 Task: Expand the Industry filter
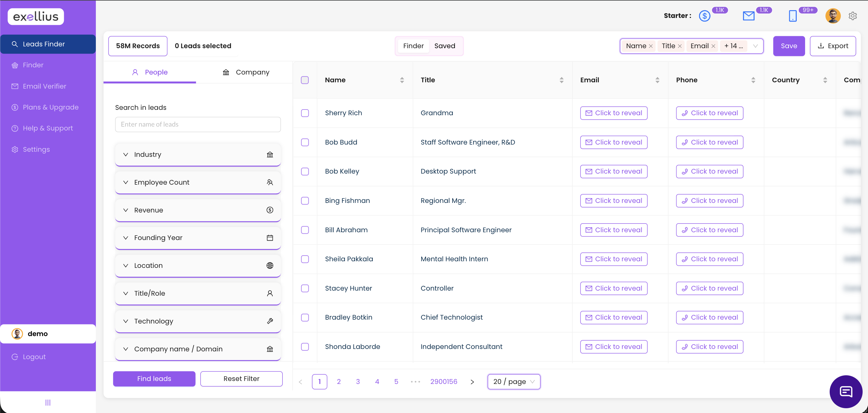coord(198,154)
